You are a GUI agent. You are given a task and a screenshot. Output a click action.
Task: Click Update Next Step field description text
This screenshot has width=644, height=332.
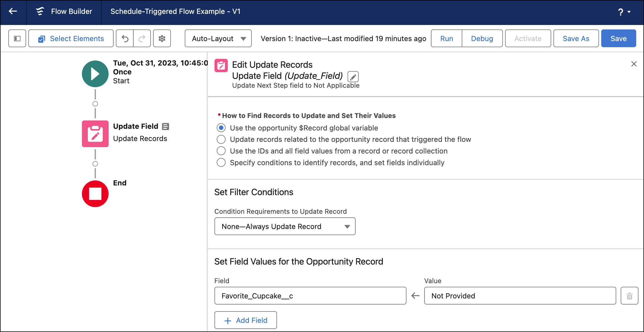pos(296,85)
